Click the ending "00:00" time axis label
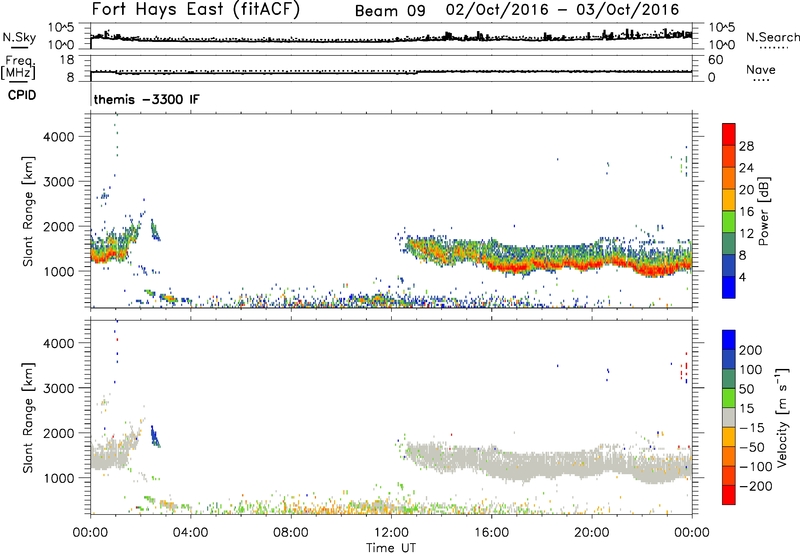The width and height of the screenshot is (800, 554). tap(692, 533)
